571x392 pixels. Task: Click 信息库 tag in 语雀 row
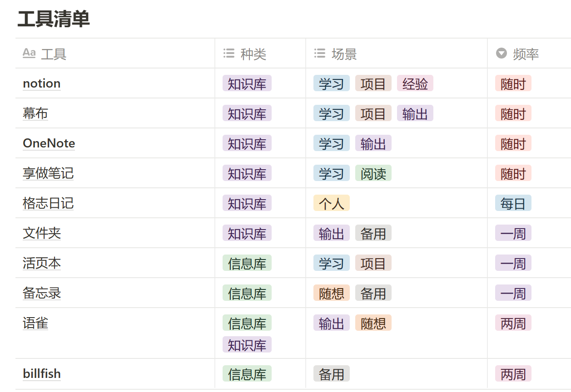tap(247, 323)
